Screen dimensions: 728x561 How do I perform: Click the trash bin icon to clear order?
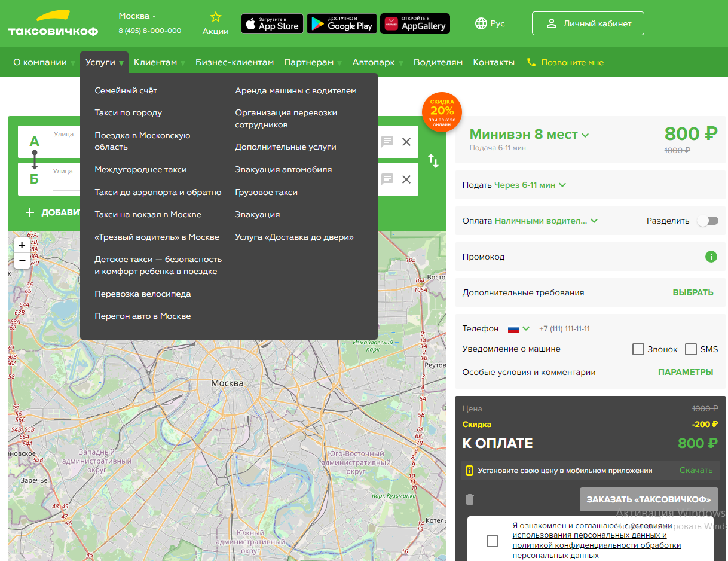tap(470, 499)
